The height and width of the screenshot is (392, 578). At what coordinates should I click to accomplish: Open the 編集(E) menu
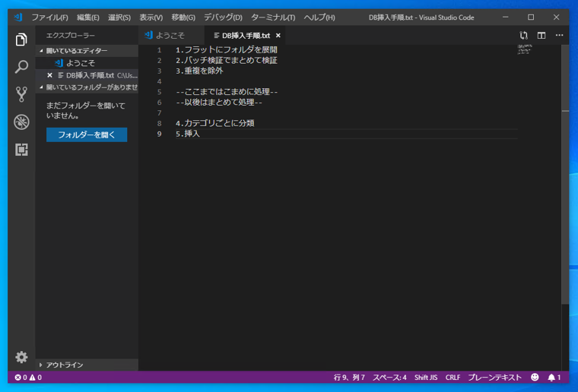click(87, 17)
